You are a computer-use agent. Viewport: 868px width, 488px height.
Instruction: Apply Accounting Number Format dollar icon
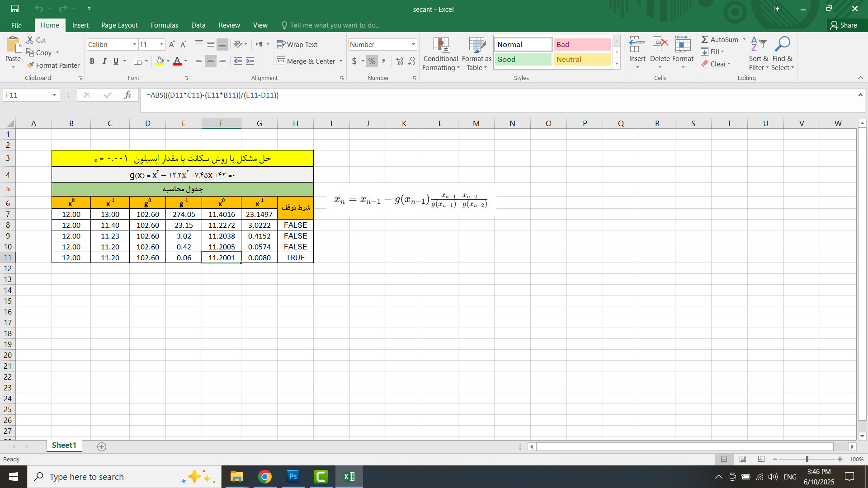point(354,61)
